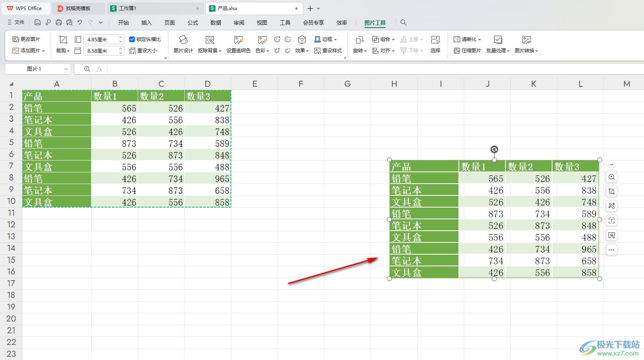Viewport: 644px width, 360px height.
Task: Click the floating crop icon beside picture
Action: (612, 191)
